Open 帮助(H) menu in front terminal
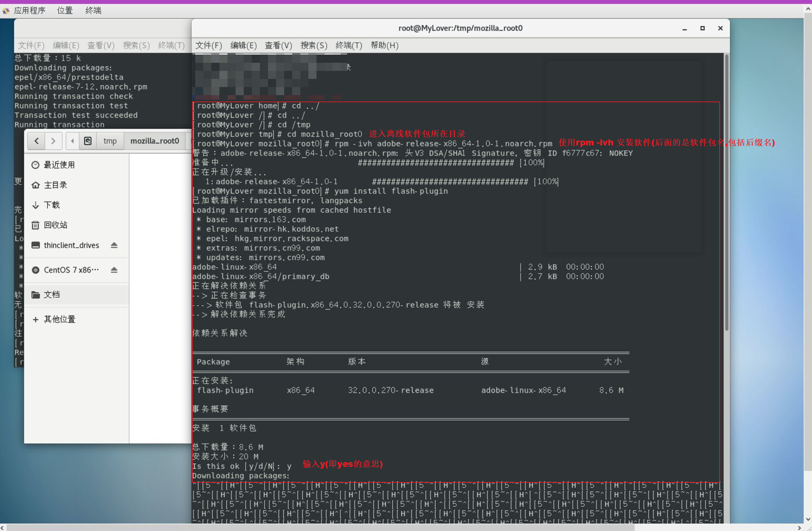The width and height of the screenshot is (812, 531). click(385, 46)
